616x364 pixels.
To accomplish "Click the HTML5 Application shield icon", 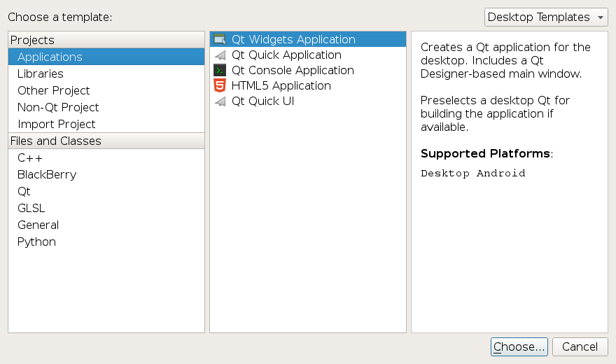I will [x=220, y=85].
